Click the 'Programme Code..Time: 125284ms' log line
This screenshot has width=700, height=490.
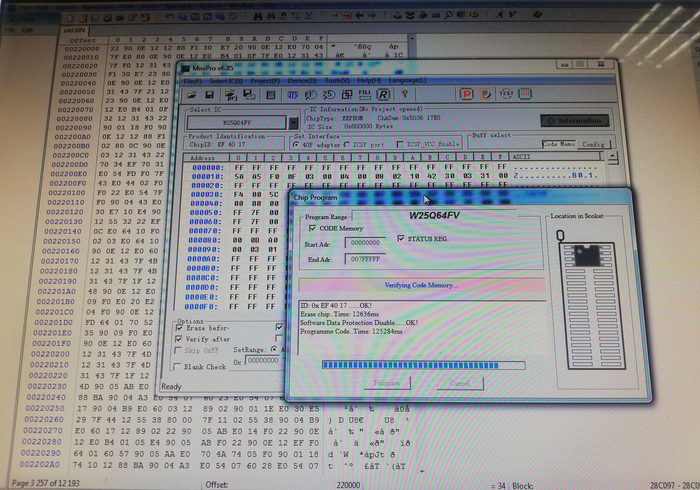[351, 332]
